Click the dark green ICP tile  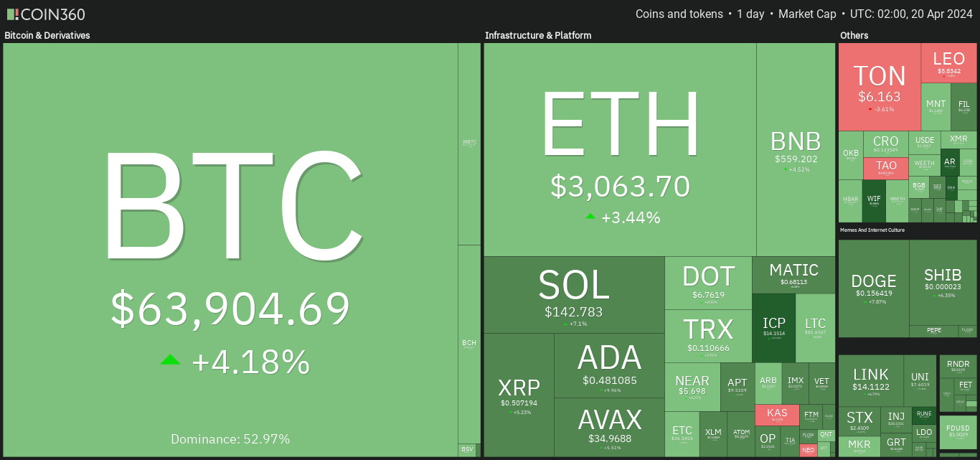pos(773,328)
